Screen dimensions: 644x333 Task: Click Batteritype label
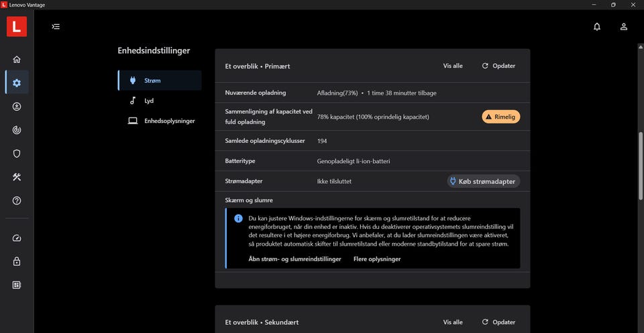pos(240,161)
